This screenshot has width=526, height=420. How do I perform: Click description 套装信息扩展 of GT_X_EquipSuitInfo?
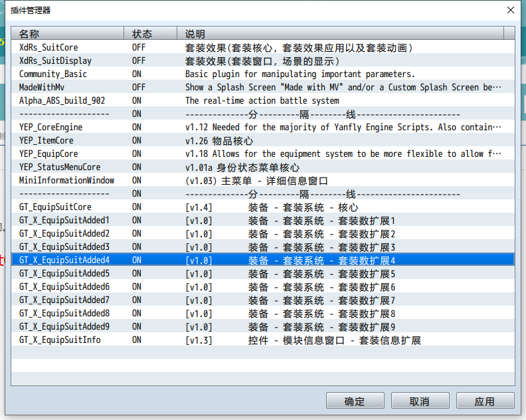click(x=390, y=340)
